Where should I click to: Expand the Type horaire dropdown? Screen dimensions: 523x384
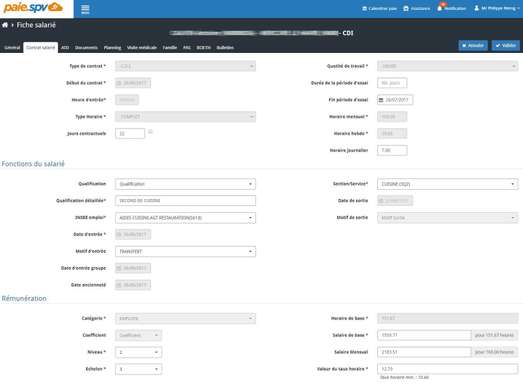[x=185, y=116]
